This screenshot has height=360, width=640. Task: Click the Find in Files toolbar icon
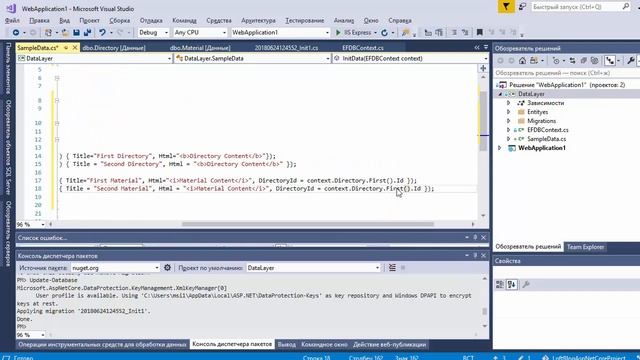405,32
